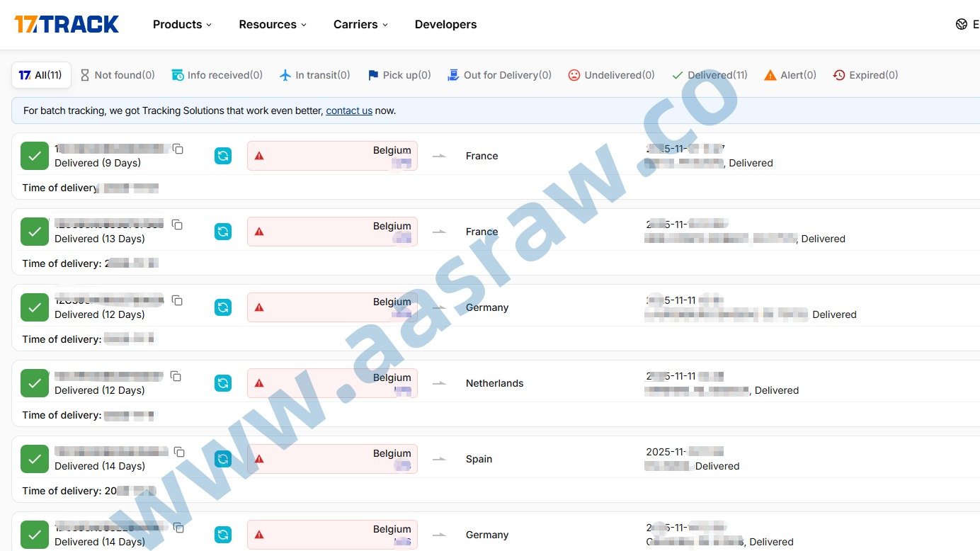Open the Alert(0) tab
The image size is (980, 551).
coord(790,75)
